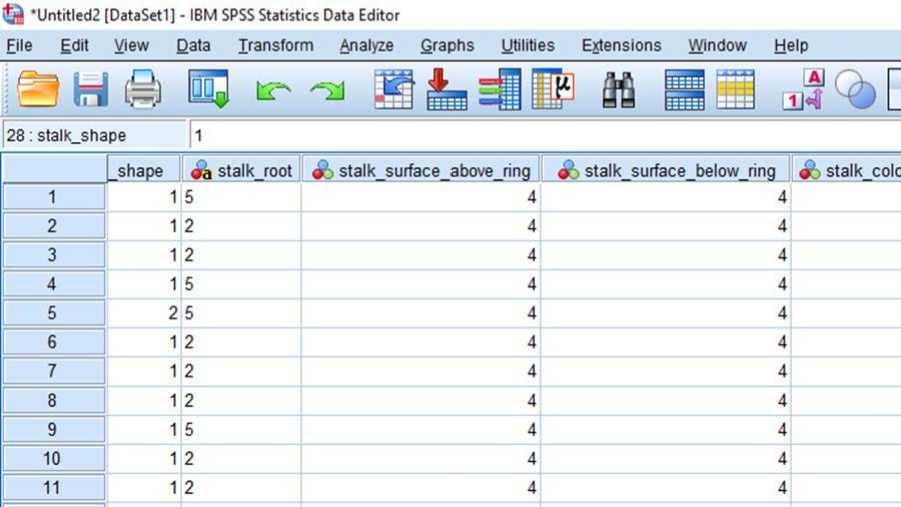Open the Transform menu
The width and height of the screenshot is (901, 507).
tap(275, 45)
